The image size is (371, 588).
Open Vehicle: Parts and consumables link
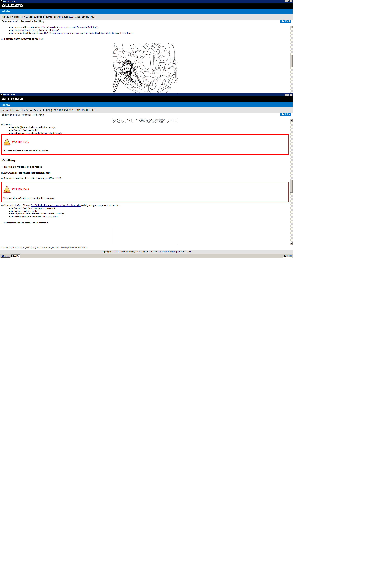pyautogui.click(x=56, y=205)
